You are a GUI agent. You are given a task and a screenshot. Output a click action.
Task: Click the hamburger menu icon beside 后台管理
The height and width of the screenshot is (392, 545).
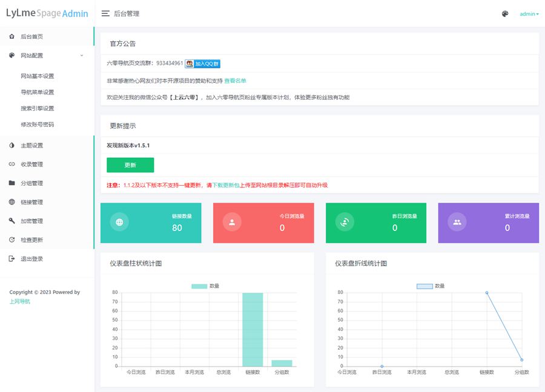(x=105, y=13)
